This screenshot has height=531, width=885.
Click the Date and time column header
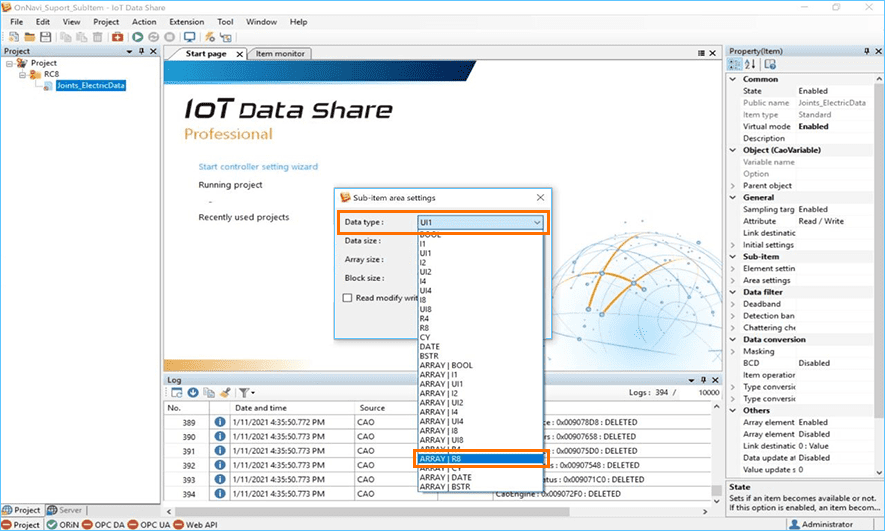[293, 408]
